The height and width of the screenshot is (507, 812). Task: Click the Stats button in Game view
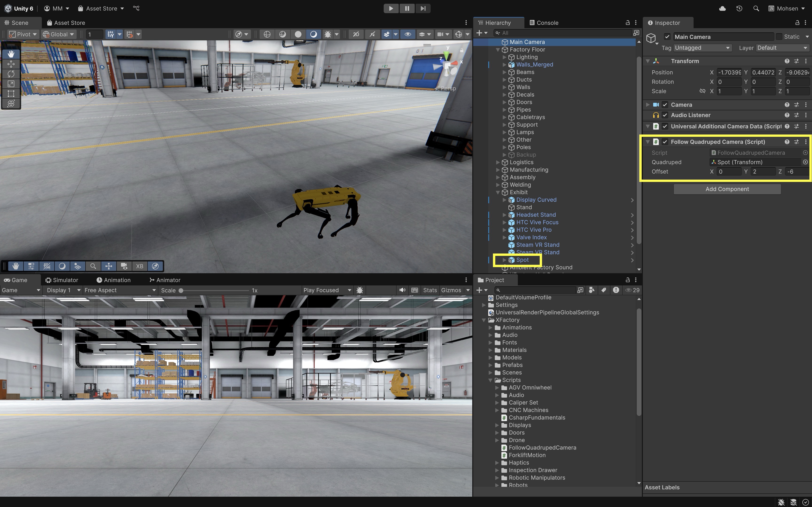pyautogui.click(x=430, y=290)
